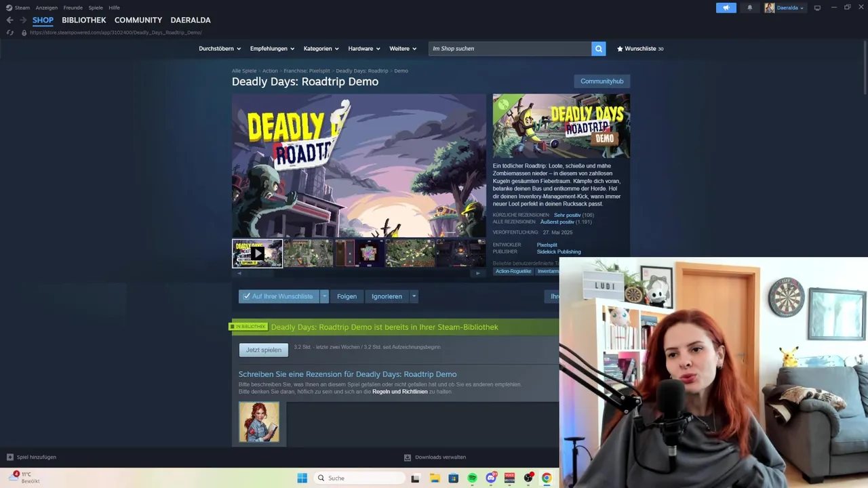The height and width of the screenshot is (488, 868).
Task: Click the review text box
Action: coord(424,424)
